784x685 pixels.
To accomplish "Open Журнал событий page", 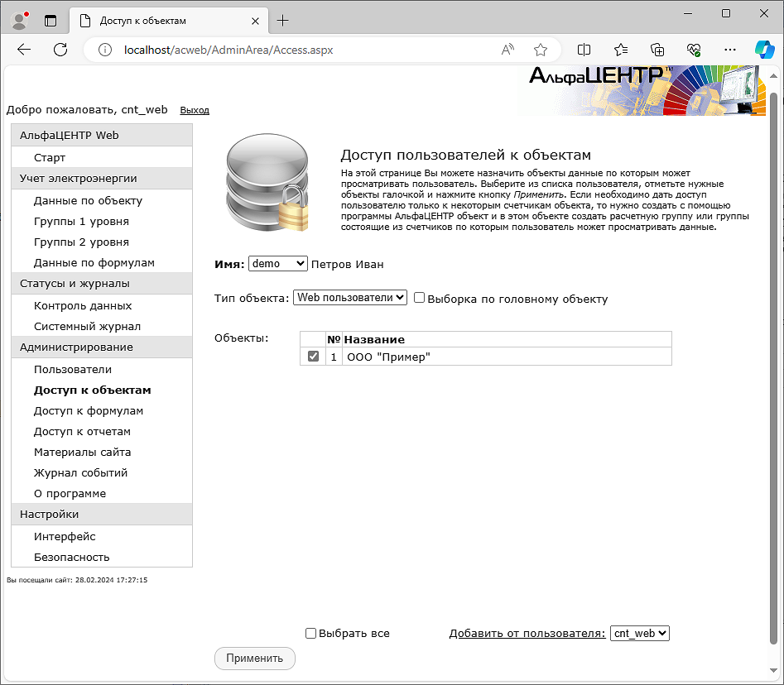I will 81,472.
